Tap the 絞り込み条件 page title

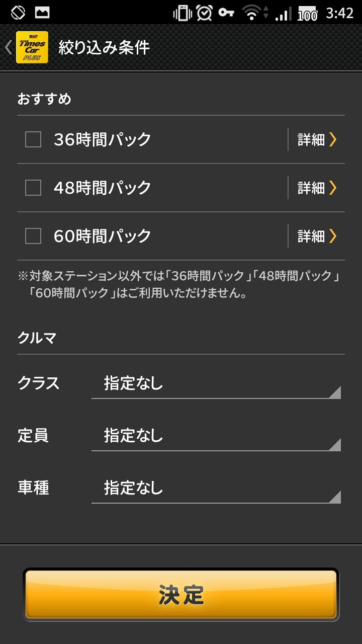[x=104, y=48]
